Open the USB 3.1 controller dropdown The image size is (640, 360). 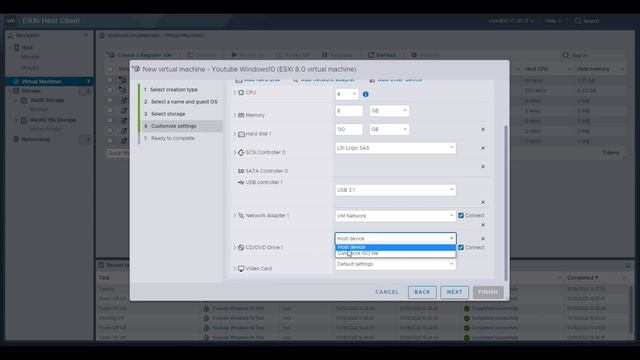point(396,190)
